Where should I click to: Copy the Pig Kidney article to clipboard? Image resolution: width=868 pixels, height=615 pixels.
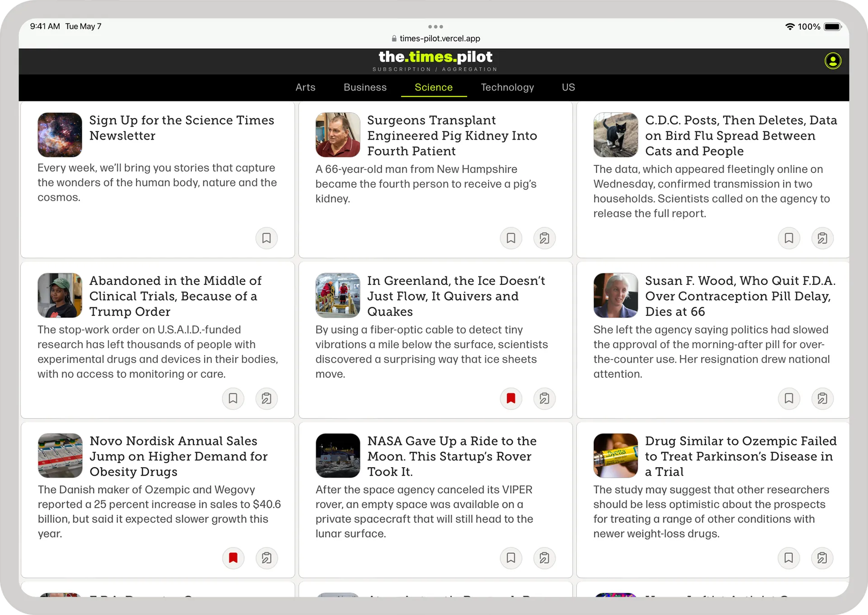click(544, 238)
